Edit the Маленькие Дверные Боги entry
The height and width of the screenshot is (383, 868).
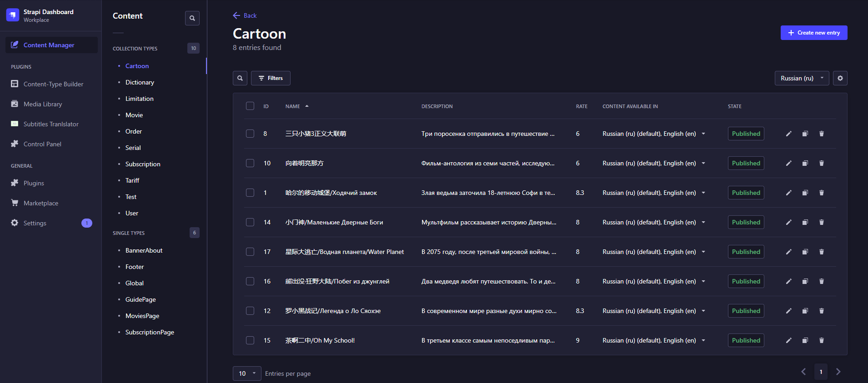789,222
